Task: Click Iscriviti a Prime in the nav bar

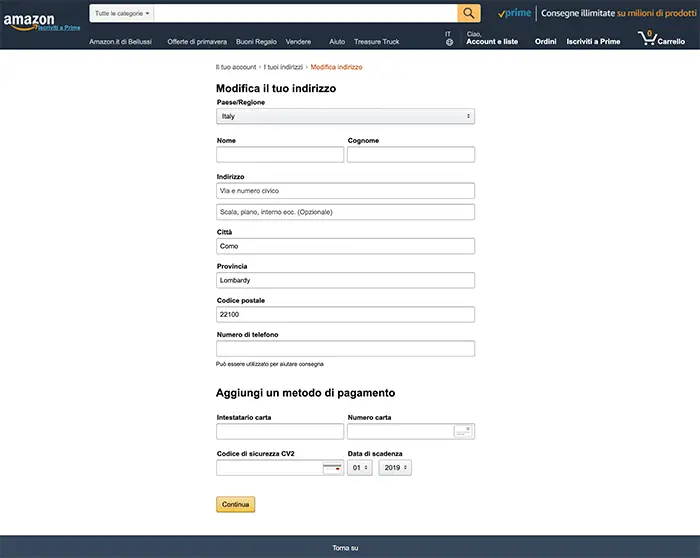Action: point(593,42)
